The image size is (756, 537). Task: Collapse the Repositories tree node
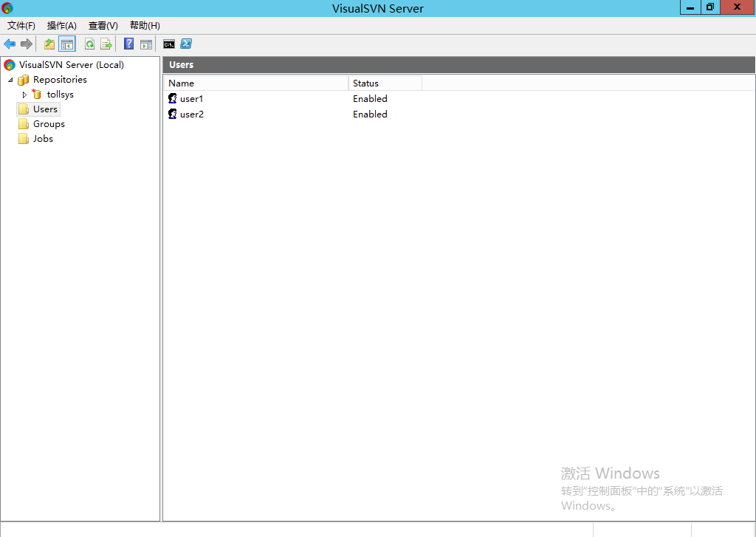click(x=10, y=80)
